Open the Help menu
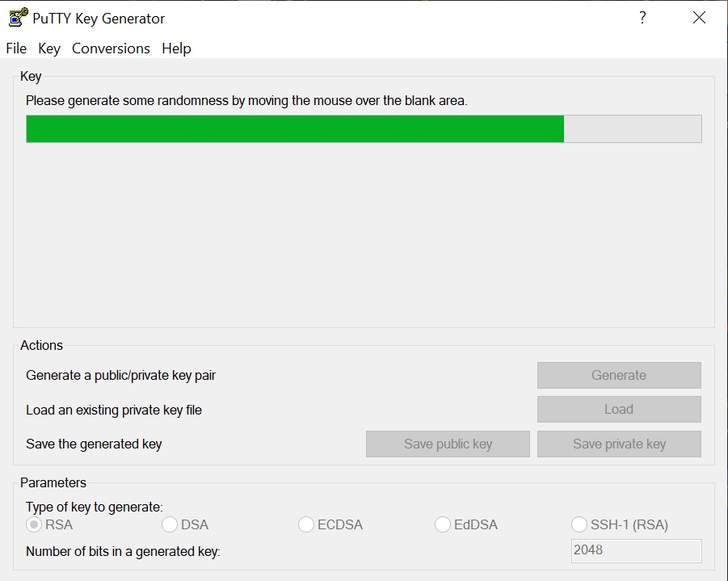Viewport: 728px width, 581px height. 176,48
